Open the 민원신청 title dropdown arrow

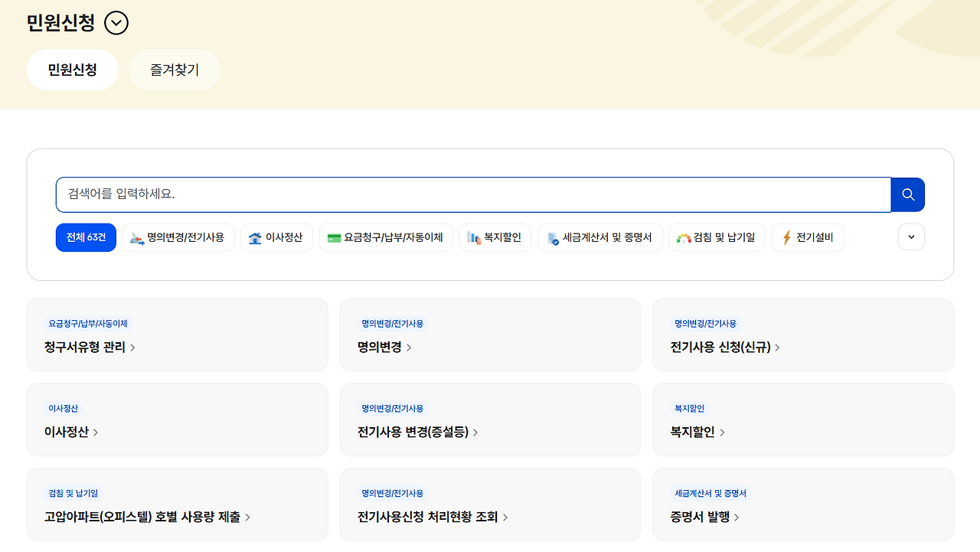click(116, 23)
